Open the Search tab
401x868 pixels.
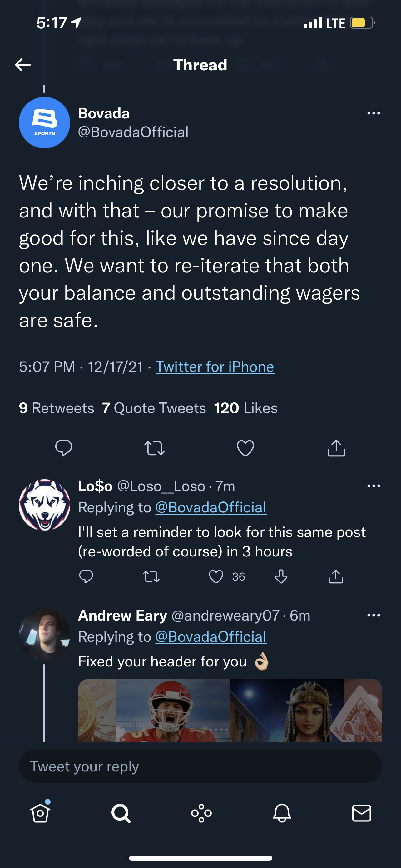(x=121, y=813)
